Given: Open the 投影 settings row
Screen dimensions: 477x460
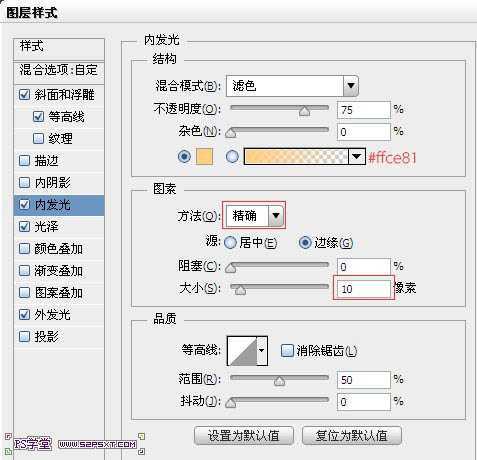Looking at the screenshot, I should [x=59, y=337].
